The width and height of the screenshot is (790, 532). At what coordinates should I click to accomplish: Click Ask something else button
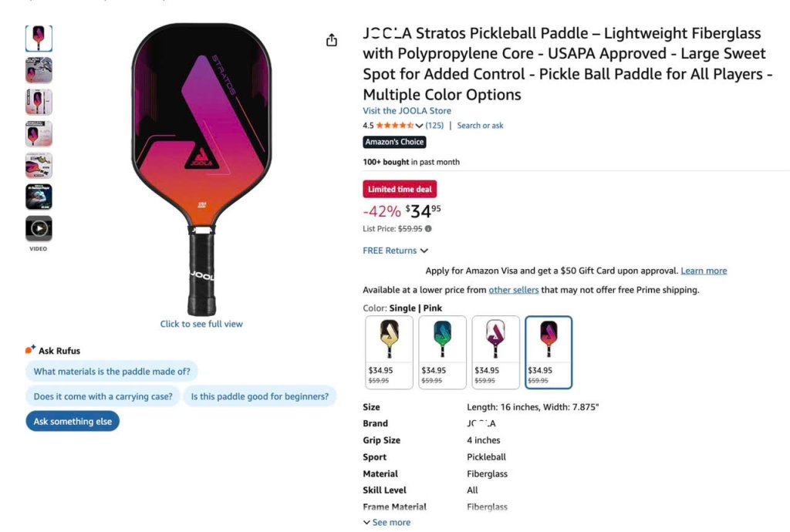[x=73, y=421]
